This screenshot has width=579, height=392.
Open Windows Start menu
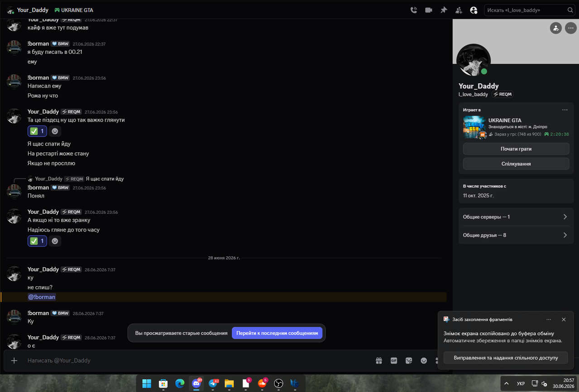pos(147,383)
